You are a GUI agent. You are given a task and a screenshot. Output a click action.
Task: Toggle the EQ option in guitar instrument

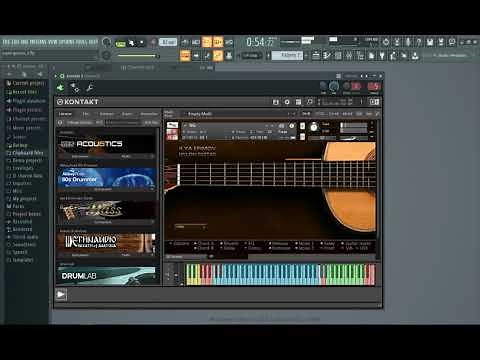pos(250,243)
